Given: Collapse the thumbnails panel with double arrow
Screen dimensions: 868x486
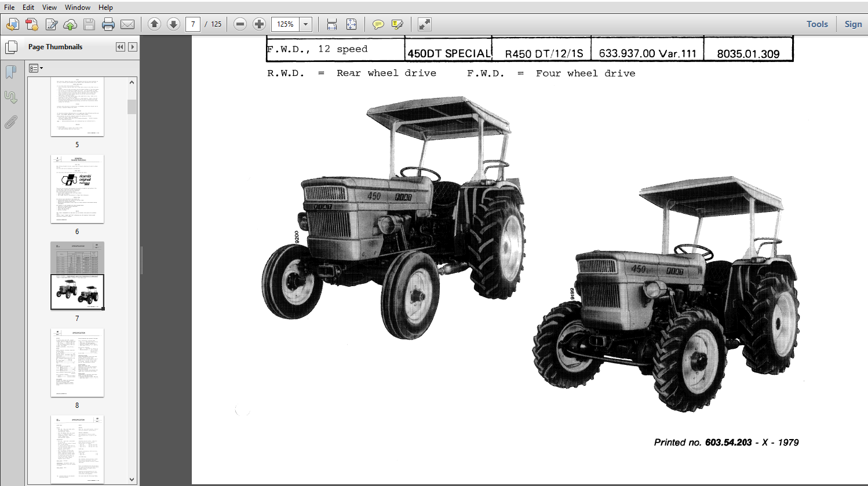Looking at the screenshot, I should tap(121, 47).
